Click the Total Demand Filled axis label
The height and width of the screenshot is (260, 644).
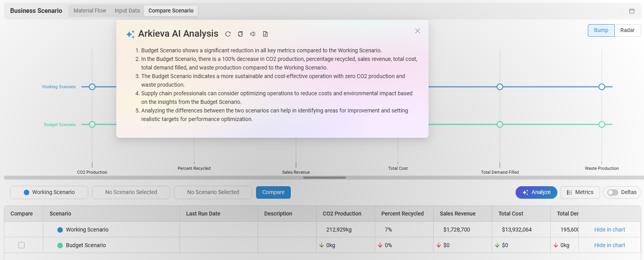[500, 172]
